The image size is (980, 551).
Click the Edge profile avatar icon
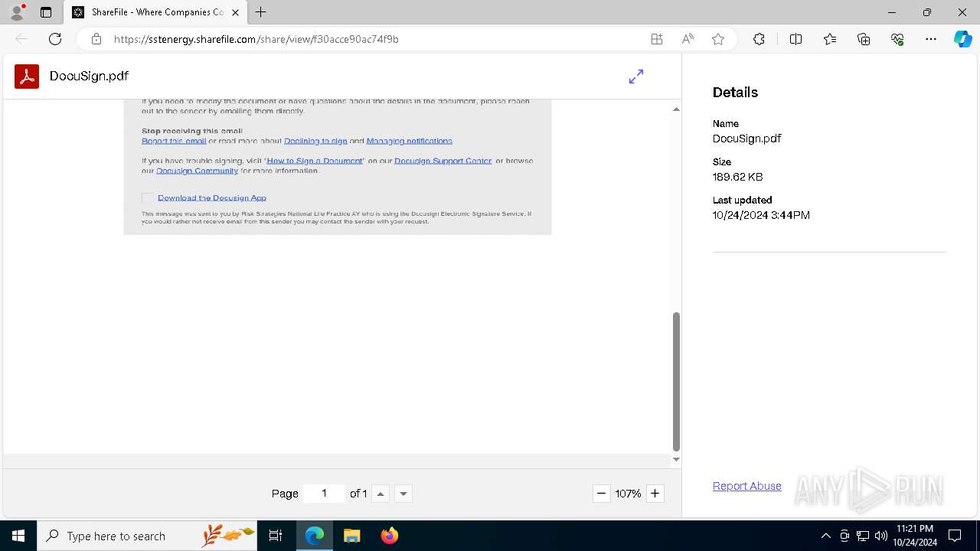coord(17,12)
